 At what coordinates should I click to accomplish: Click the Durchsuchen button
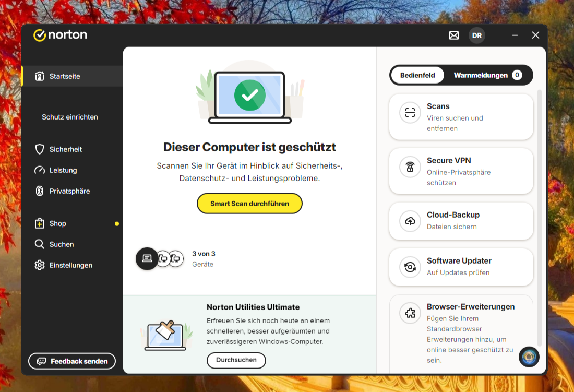pyautogui.click(x=236, y=360)
